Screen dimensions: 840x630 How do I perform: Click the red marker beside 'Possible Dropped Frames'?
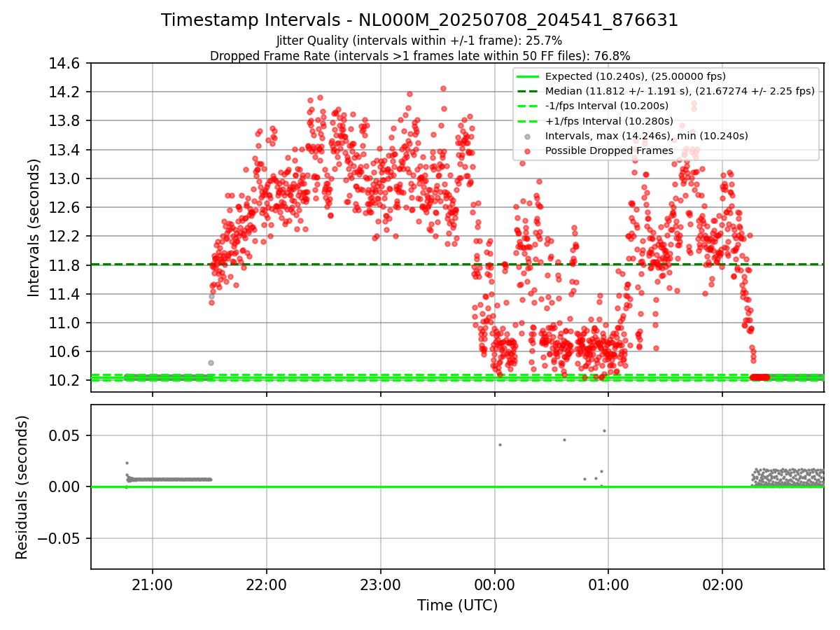click(527, 150)
